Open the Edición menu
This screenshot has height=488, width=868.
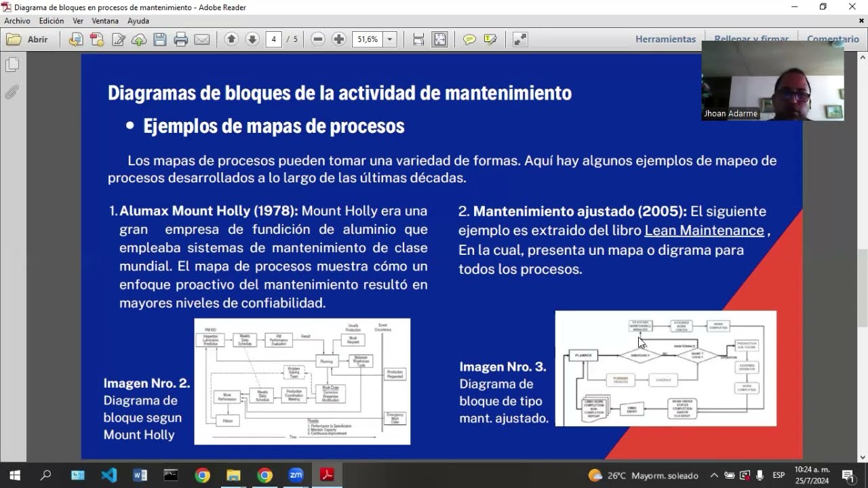pos(52,21)
